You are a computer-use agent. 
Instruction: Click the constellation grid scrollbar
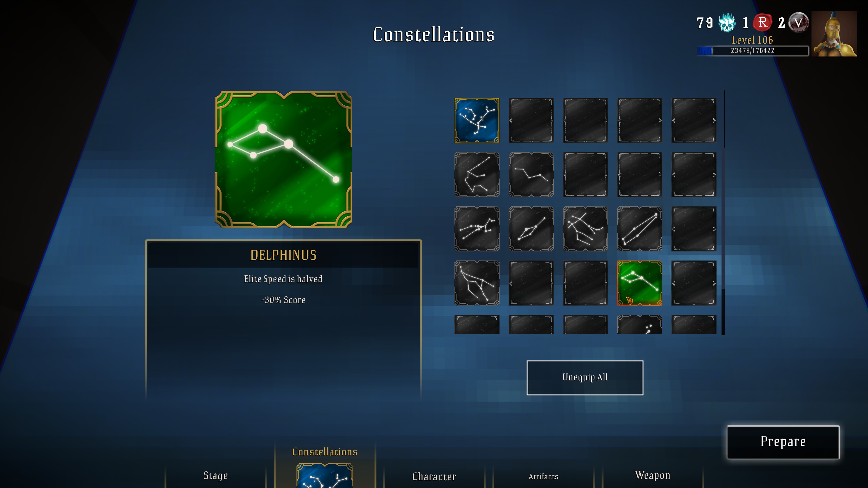coord(723,213)
